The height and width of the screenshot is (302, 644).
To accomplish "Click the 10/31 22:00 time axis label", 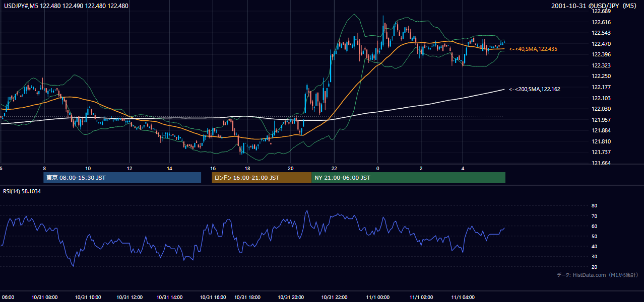I will (334, 297).
